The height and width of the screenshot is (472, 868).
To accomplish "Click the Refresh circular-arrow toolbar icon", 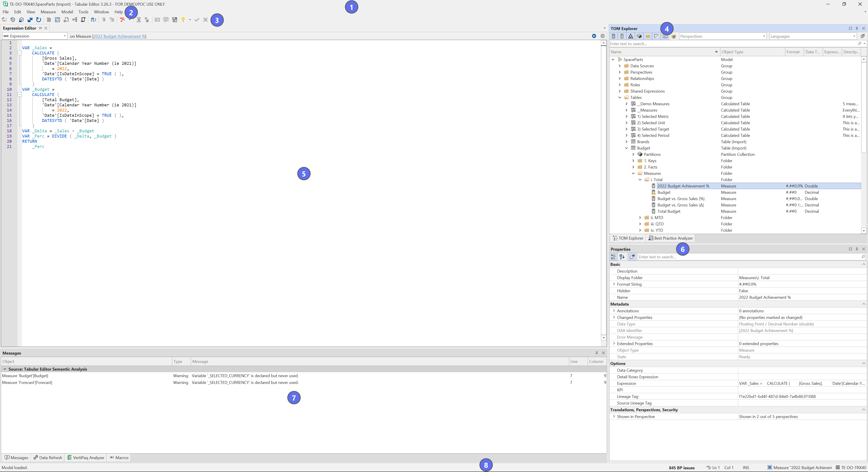I will point(38,20).
